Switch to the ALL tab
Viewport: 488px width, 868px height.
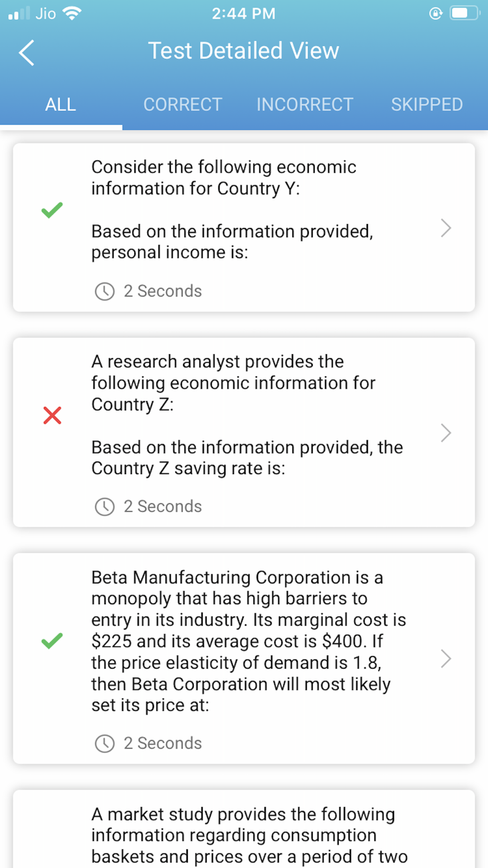click(x=61, y=104)
